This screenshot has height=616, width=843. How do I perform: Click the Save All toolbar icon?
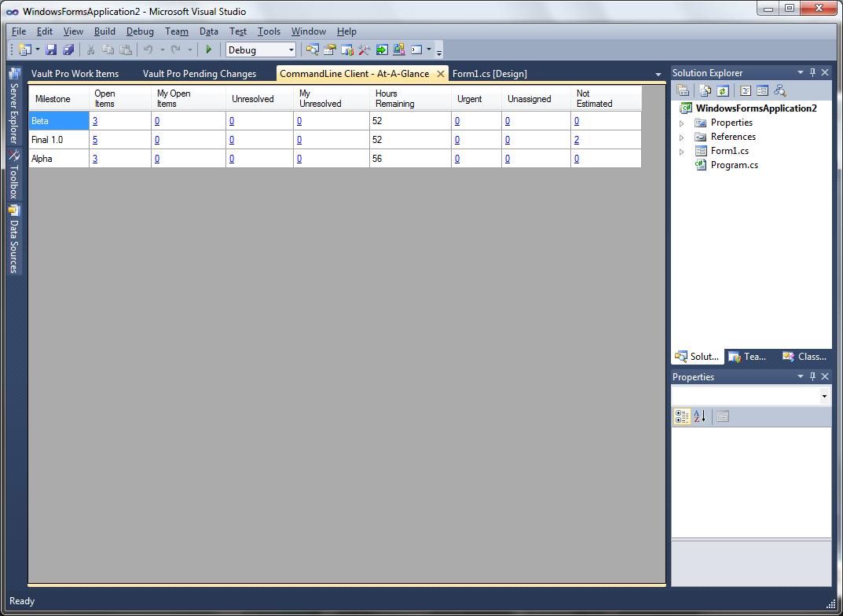tap(68, 50)
